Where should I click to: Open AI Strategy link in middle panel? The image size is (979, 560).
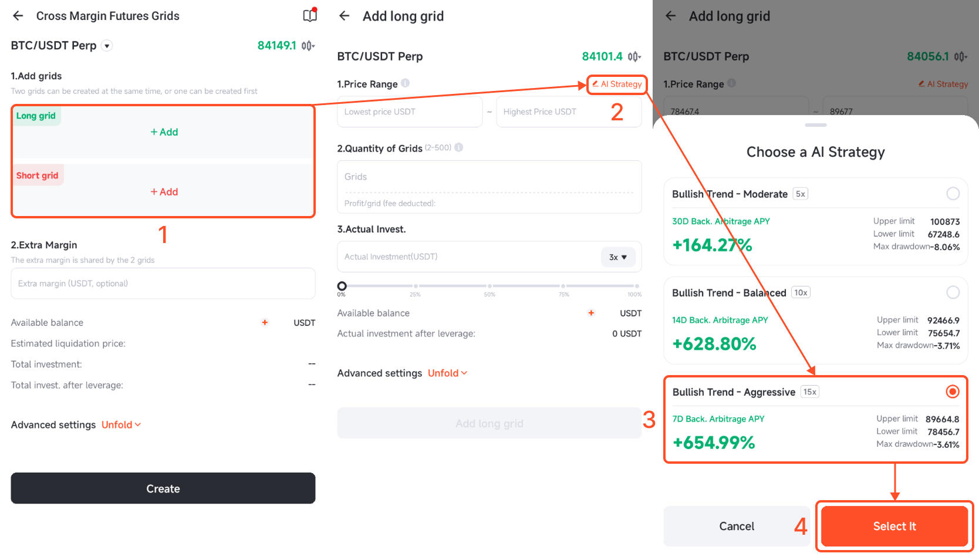click(x=617, y=84)
